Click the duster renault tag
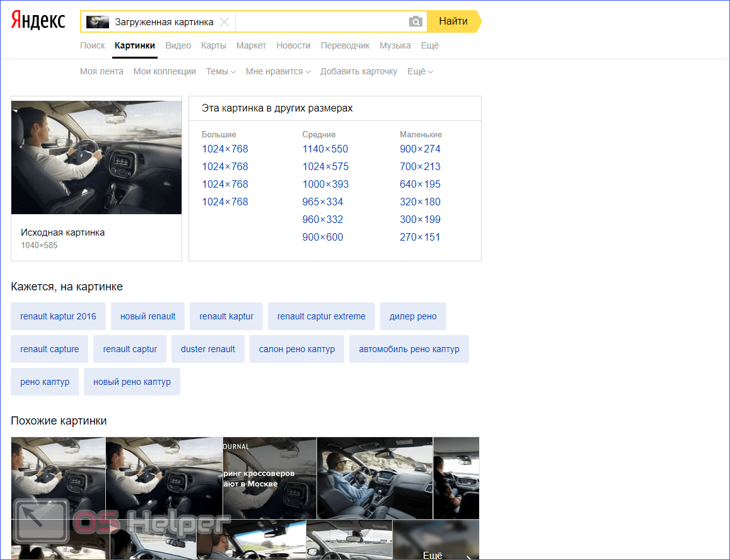This screenshot has height=560, width=730. [x=207, y=349]
